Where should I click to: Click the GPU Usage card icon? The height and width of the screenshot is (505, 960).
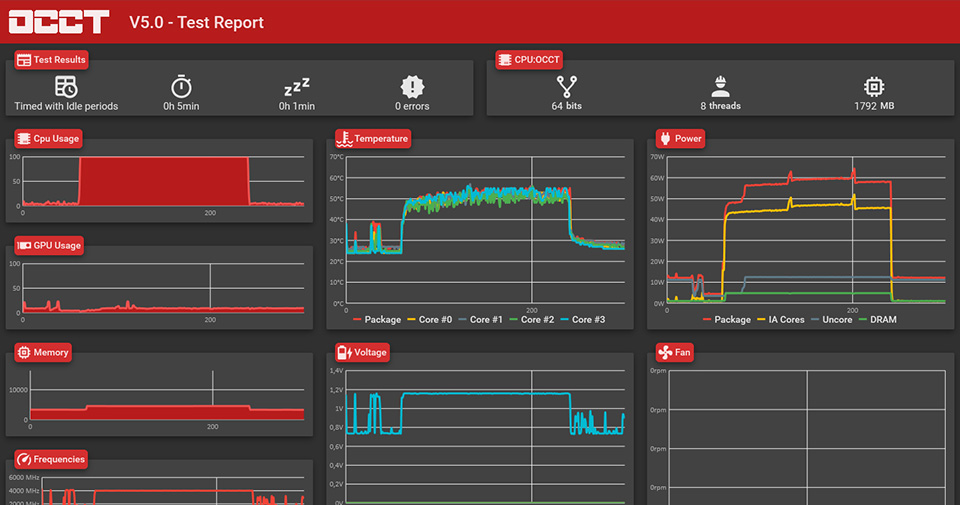24,245
